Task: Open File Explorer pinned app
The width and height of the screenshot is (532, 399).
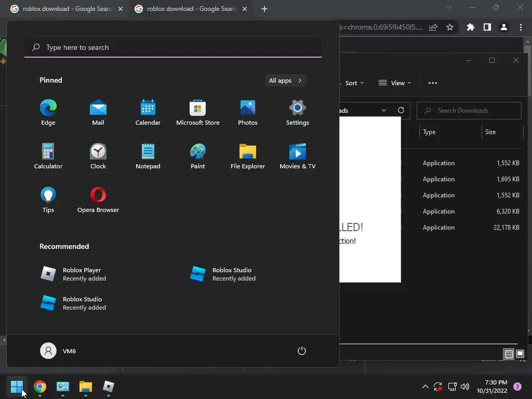Action: [x=248, y=156]
